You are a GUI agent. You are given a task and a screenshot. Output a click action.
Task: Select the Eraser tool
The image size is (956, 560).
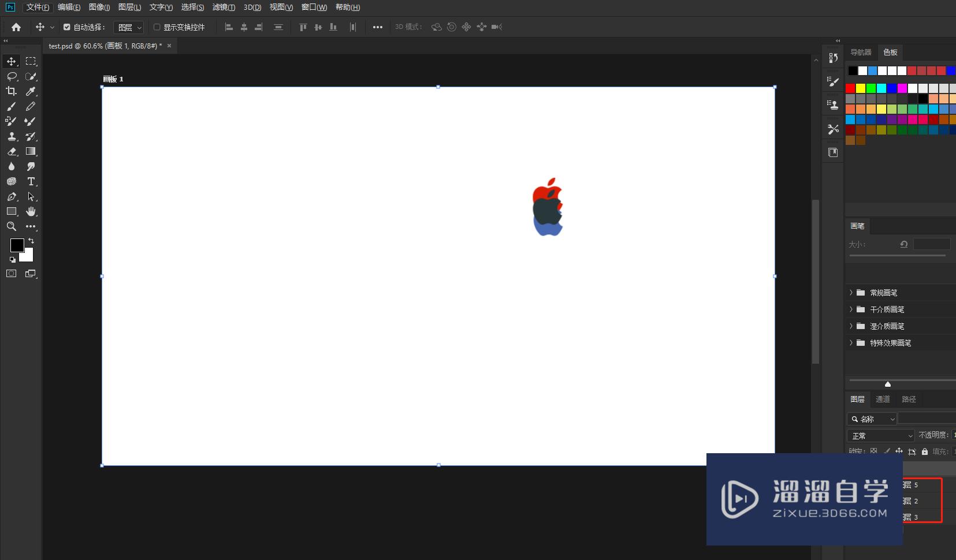point(12,151)
